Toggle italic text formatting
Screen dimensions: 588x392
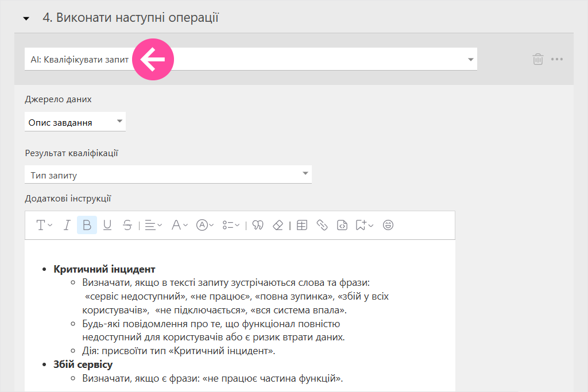[x=67, y=225]
